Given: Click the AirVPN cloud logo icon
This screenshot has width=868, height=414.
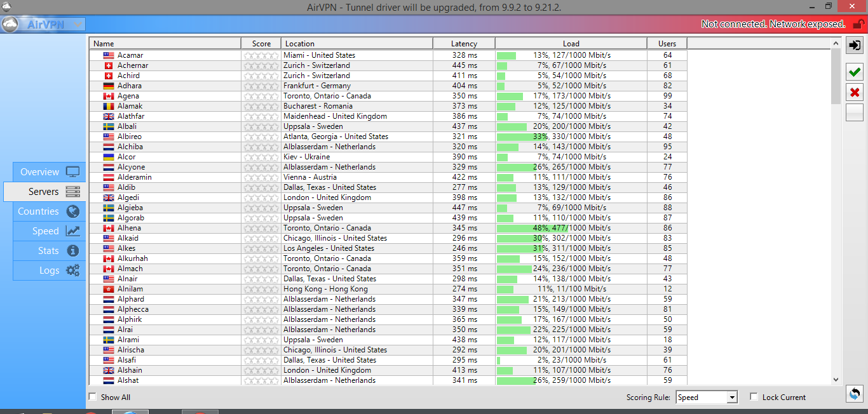Looking at the screenshot, I should (x=10, y=25).
